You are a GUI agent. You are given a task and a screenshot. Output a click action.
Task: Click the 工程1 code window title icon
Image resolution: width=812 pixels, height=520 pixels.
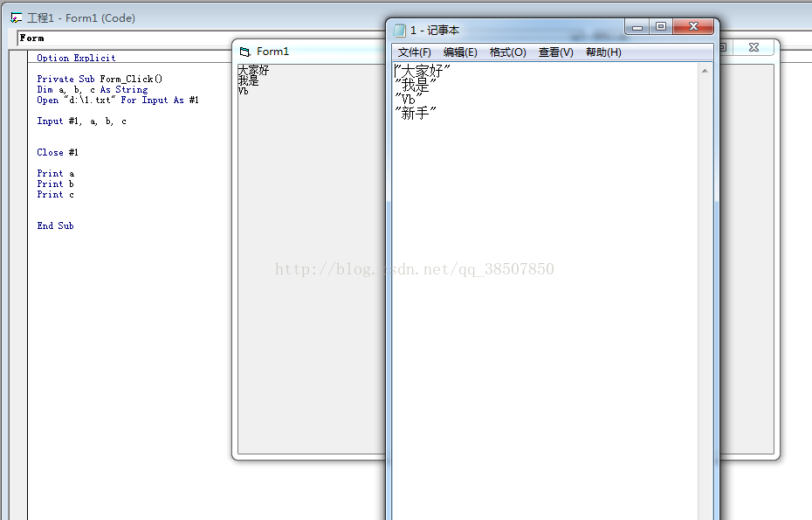[x=16, y=18]
